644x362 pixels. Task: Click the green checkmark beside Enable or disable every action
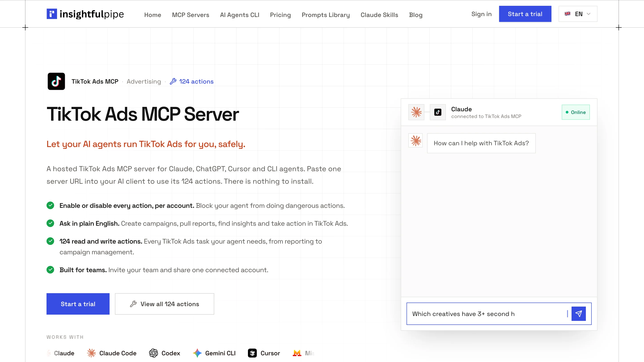50,205
